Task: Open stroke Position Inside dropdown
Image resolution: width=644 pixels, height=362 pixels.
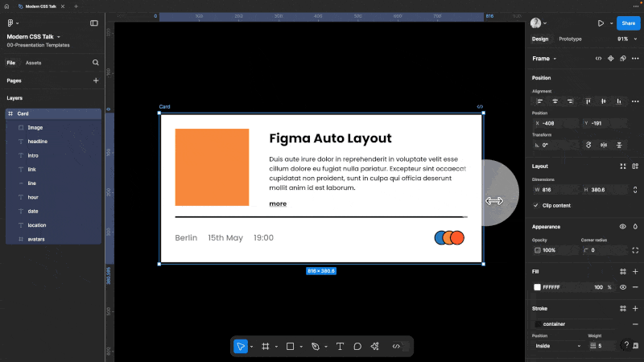Action: [x=558, y=346]
